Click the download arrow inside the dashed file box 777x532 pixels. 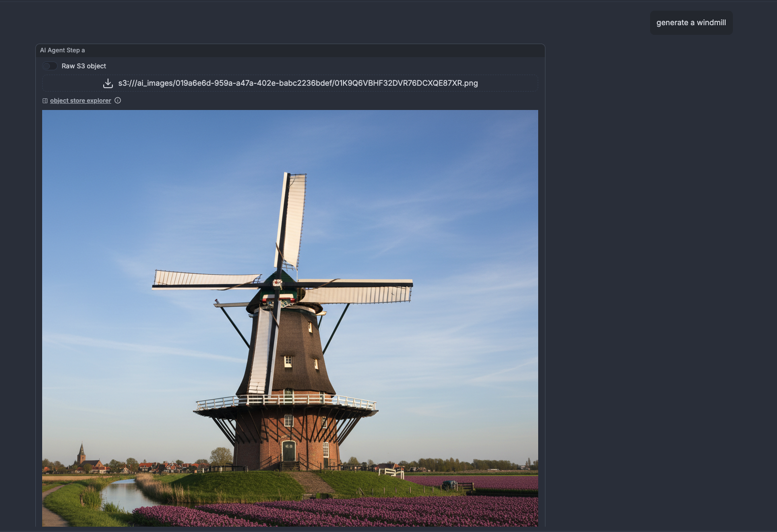click(108, 83)
